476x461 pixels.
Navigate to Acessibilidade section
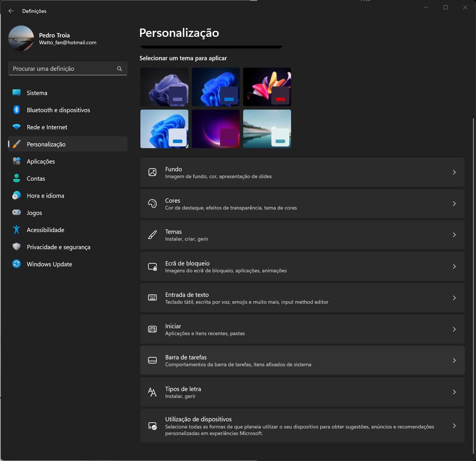click(x=68, y=230)
